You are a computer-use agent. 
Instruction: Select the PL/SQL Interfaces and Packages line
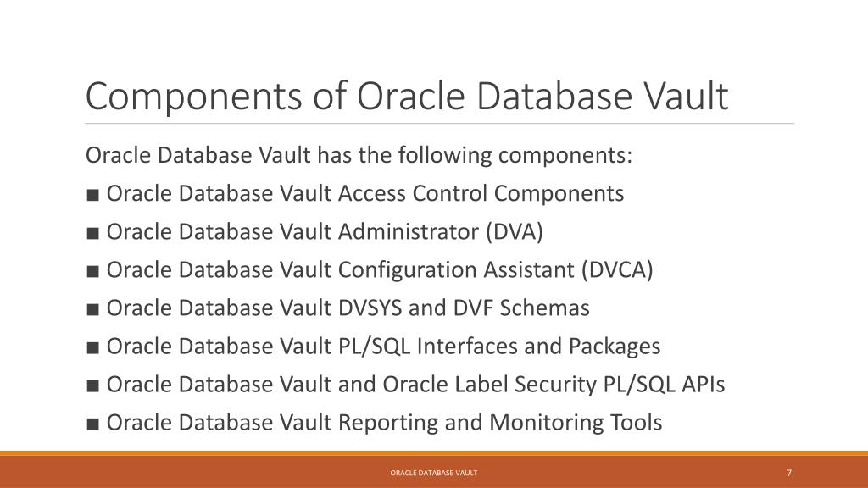(x=384, y=347)
